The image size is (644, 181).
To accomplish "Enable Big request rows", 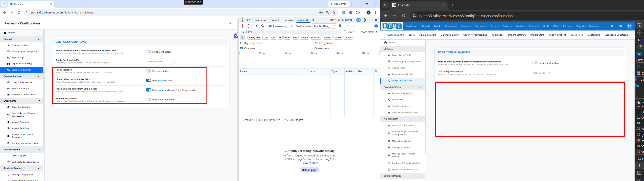I will (242, 43).
